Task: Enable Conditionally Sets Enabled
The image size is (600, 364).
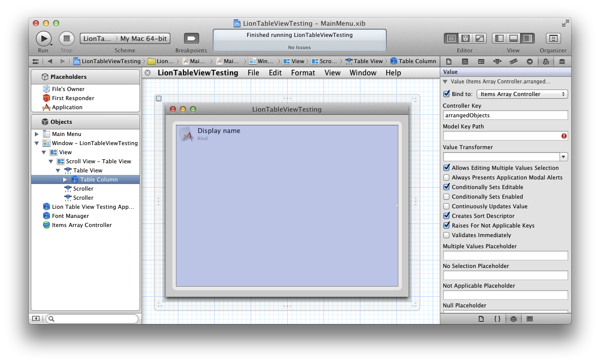Action: point(446,197)
